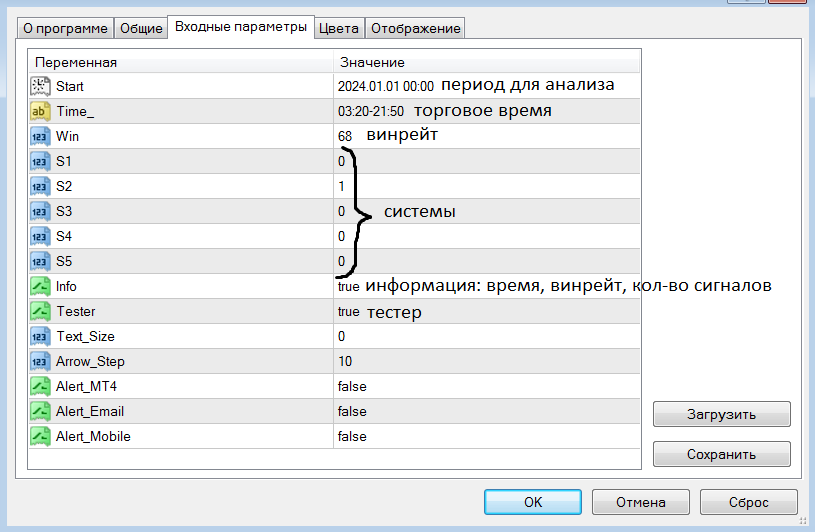Click the S1 variable name
This screenshot has height=532, width=815.
(x=64, y=161)
